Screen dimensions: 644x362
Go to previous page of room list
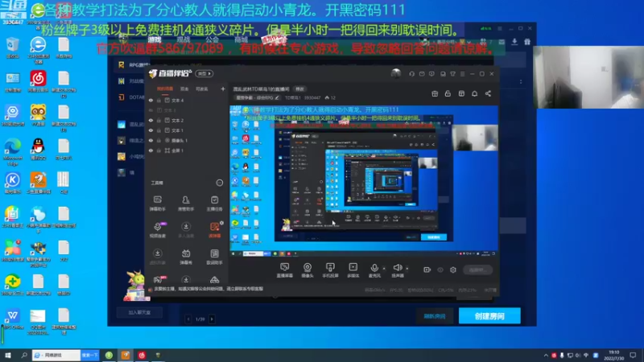(x=188, y=319)
